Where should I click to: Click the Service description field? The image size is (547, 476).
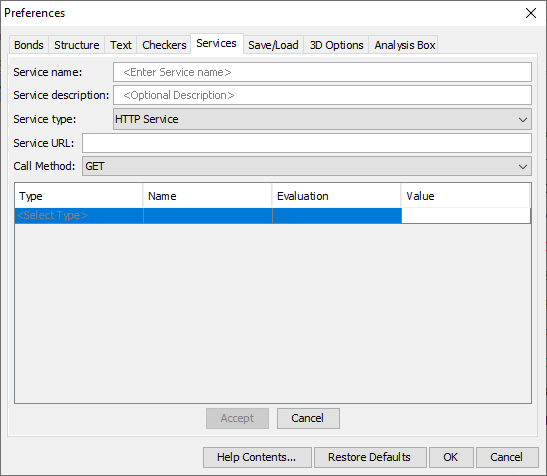[x=322, y=95]
